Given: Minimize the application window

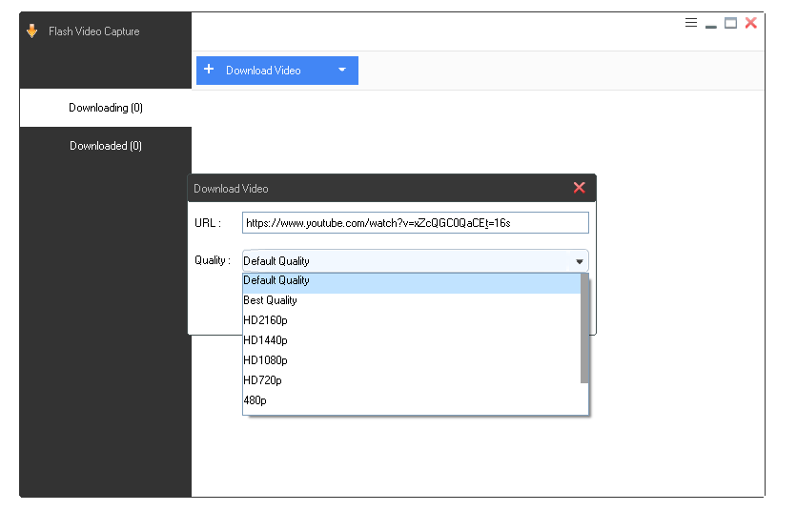Looking at the screenshot, I should coord(710,24).
